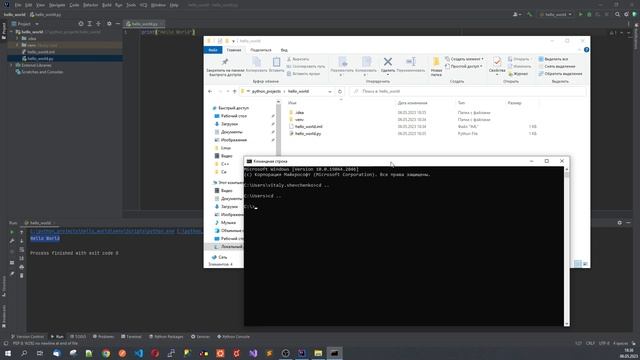Select the hello_world.py editor tab
The height and width of the screenshot is (360, 640).
click(x=144, y=24)
